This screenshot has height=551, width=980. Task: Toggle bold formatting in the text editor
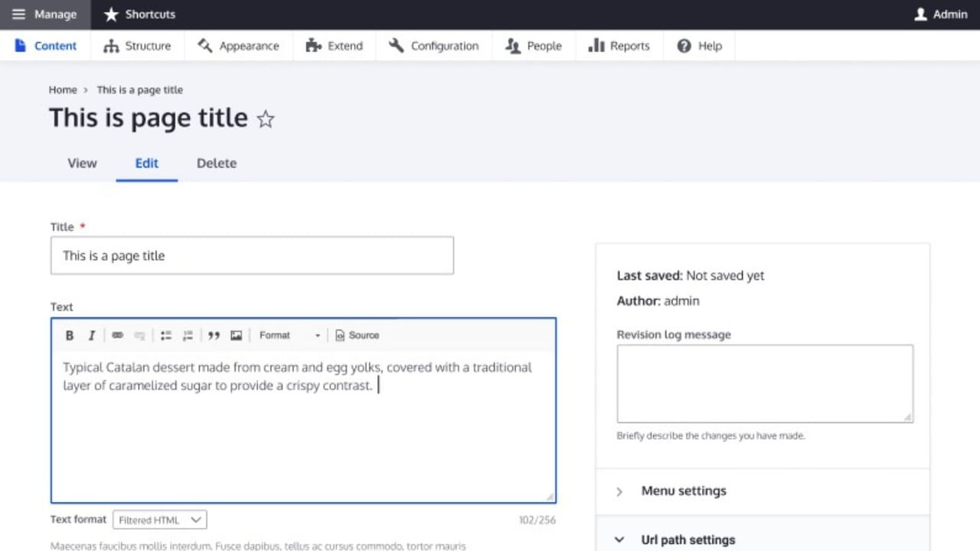(69, 335)
